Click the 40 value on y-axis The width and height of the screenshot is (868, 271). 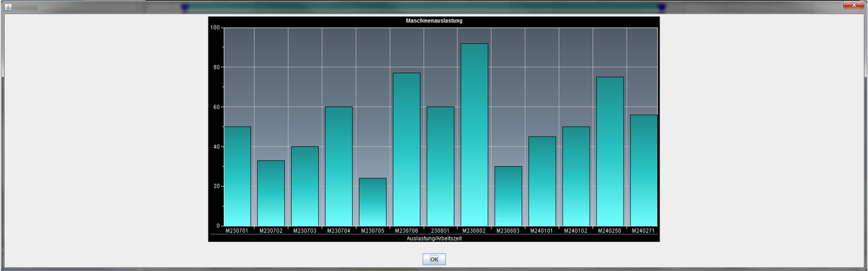point(217,146)
